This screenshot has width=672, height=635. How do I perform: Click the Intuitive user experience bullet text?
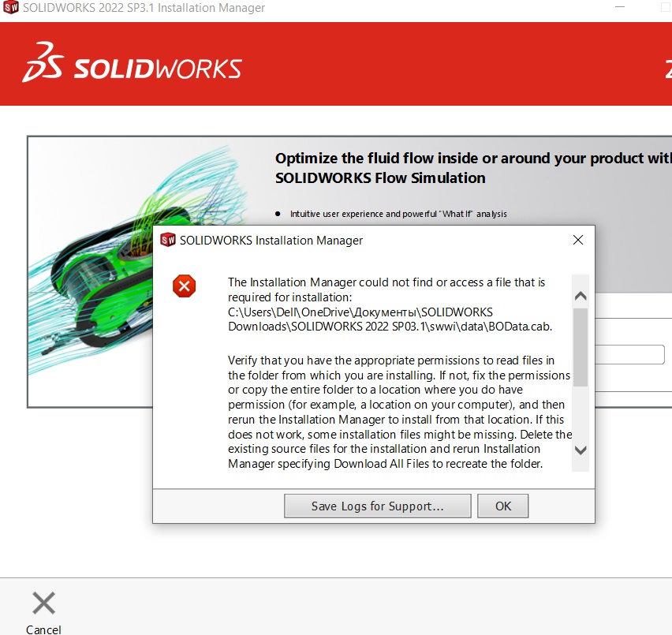[398, 214]
